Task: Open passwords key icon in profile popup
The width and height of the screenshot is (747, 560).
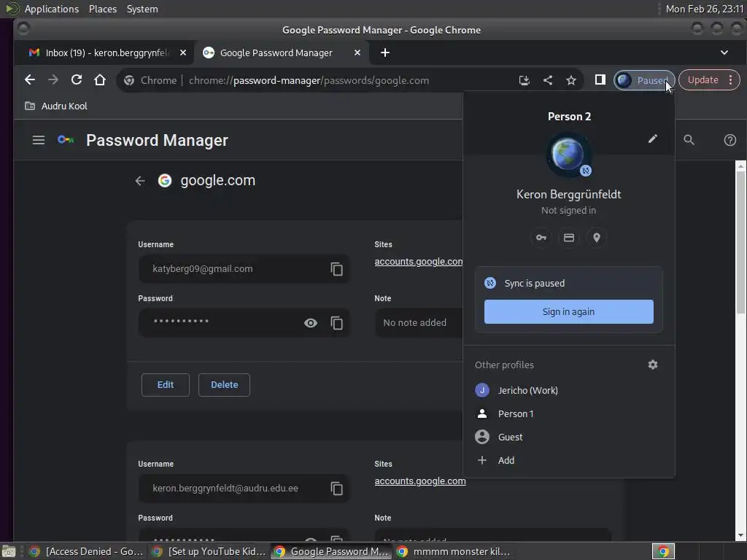Action: coord(541,238)
